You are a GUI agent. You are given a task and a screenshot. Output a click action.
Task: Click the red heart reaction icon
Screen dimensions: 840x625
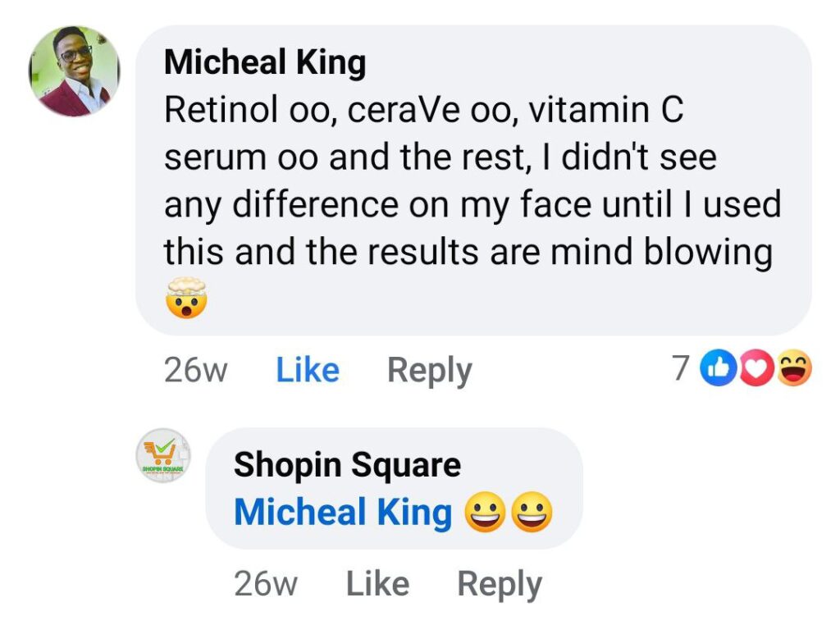coord(755,370)
